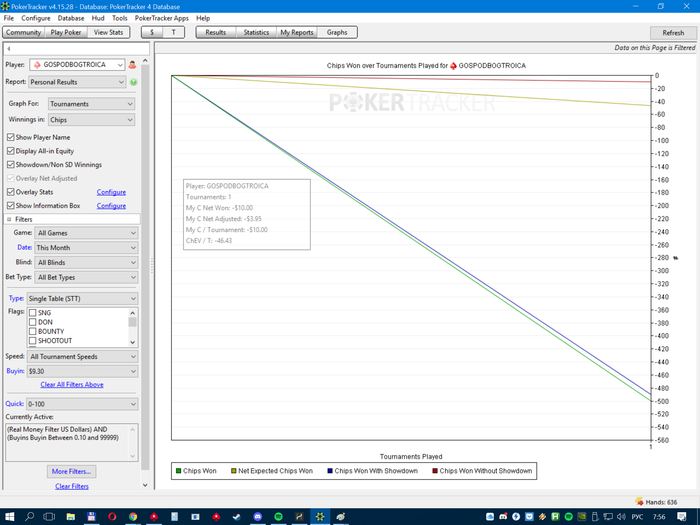Image resolution: width=700 pixels, height=525 pixels.
Task: Open the File menu
Action: pyautogui.click(x=9, y=18)
